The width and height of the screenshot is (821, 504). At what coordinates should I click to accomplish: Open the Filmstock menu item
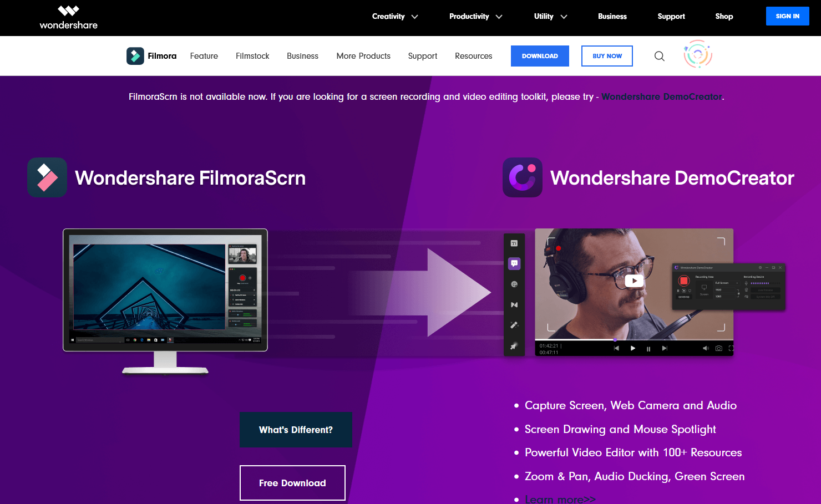pyautogui.click(x=252, y=56)
